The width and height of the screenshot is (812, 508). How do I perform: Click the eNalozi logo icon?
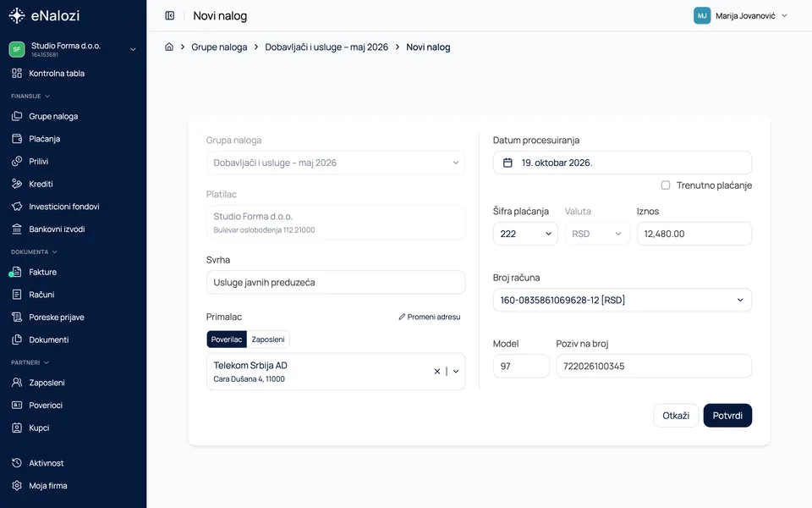tap(17, 15)
